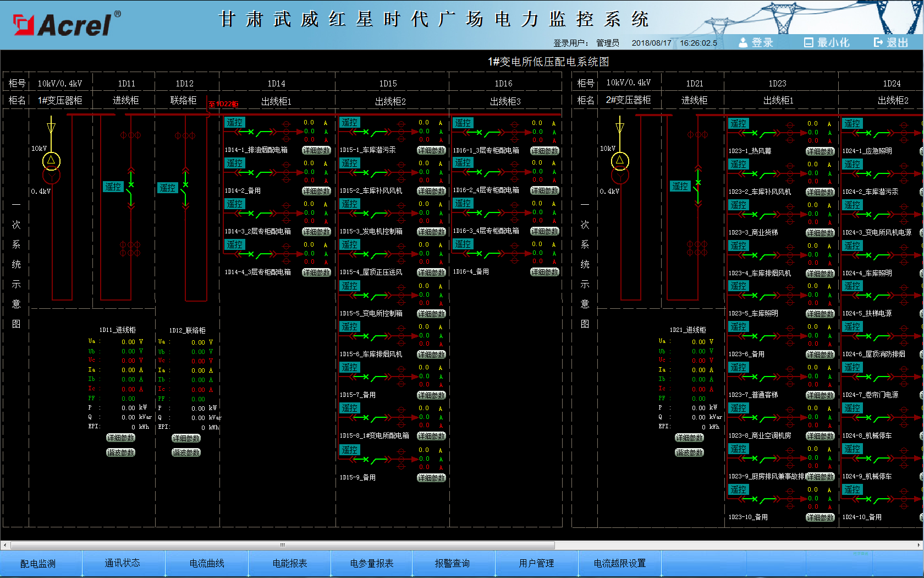
Task: Open 详细参数 under 1D21_进线柜 readings
Action: 690,438
